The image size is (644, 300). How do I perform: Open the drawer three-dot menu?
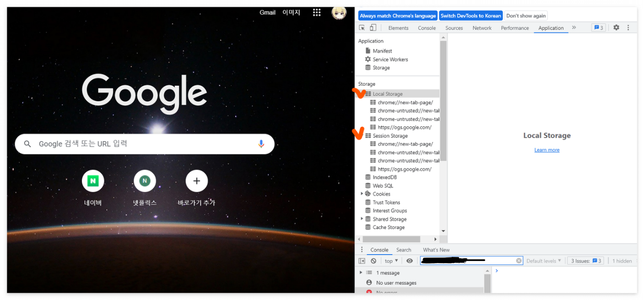362,250
